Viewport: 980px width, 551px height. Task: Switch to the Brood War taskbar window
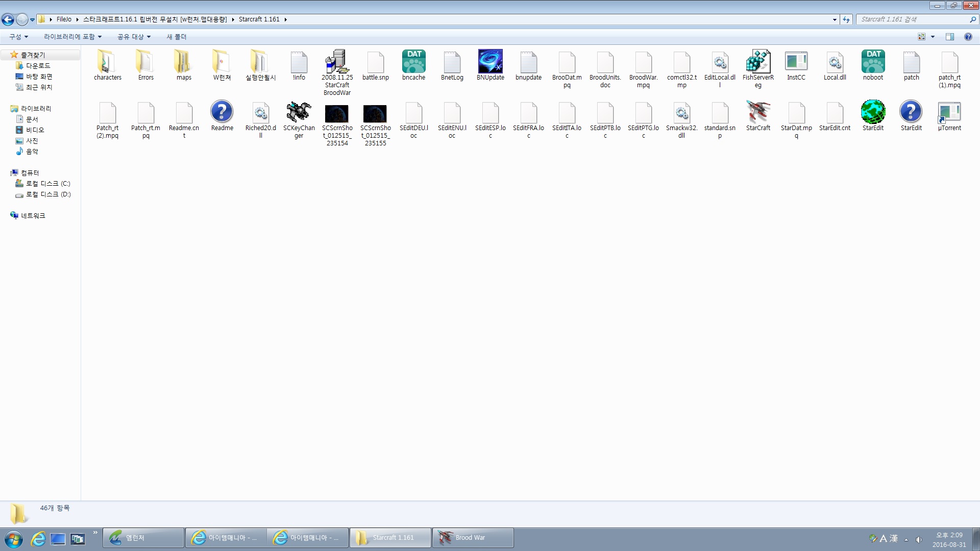(x=473, y=538)
